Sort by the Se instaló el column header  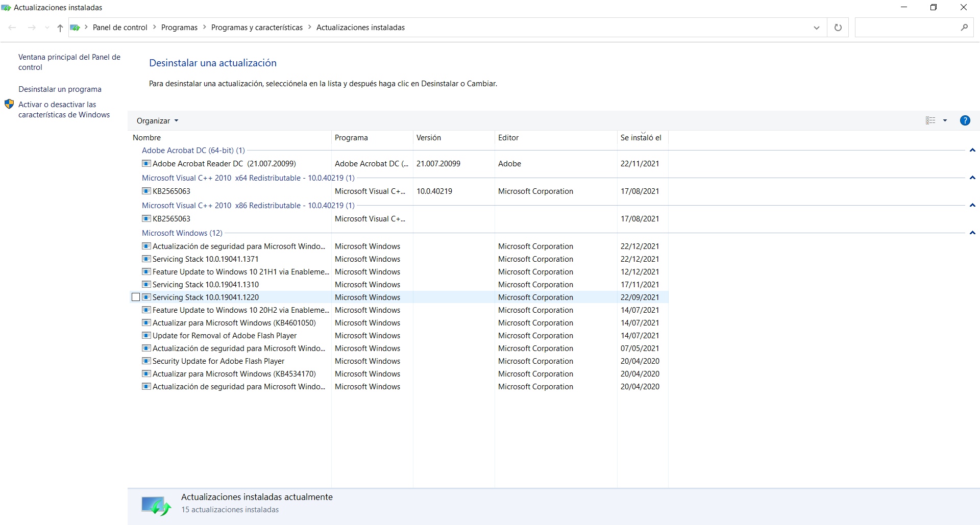[643, 138]
